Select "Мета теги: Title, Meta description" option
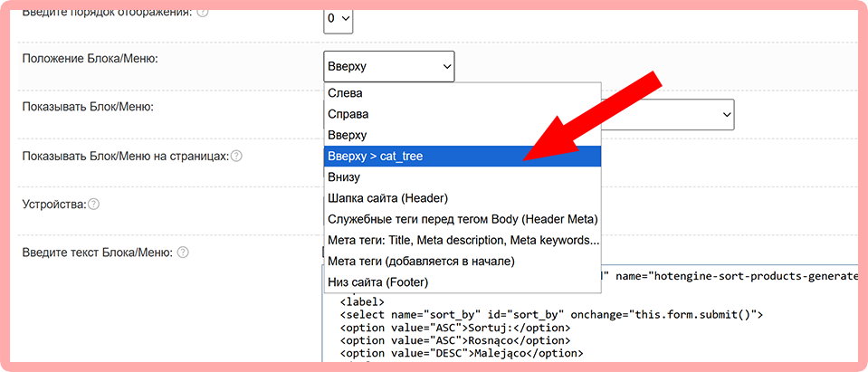868x372 pixels. click(x=462, y=240)
